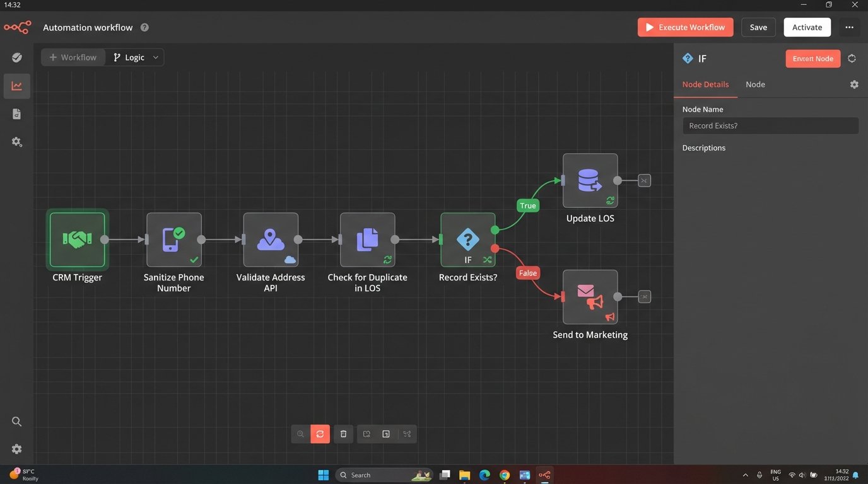Delete selection using the trash icon

pyautogui.click(x=343, y=434)
